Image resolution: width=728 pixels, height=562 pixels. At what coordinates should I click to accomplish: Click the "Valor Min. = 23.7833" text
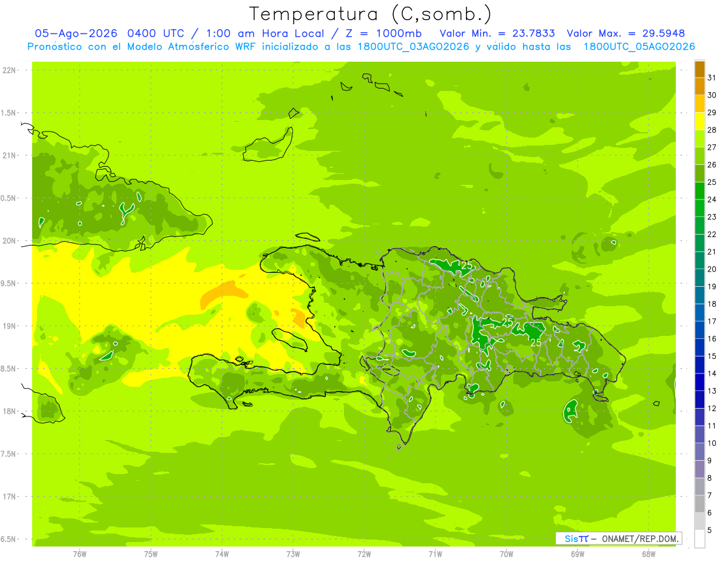point(497,33)
